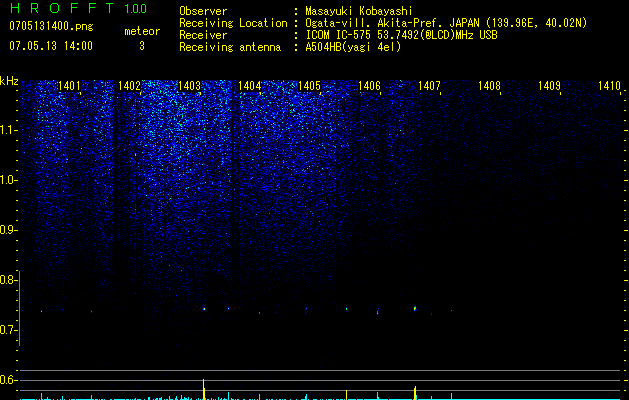Click the 1405 time axis label
This screenshot has width=629, height=400.
point(309,85)
